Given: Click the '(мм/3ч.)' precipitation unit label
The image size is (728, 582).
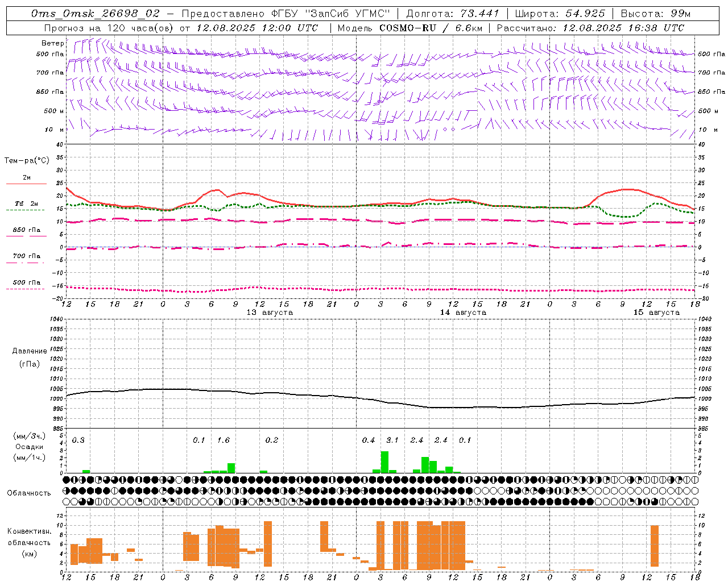Looking at the screenshot, I should (30, 436).
